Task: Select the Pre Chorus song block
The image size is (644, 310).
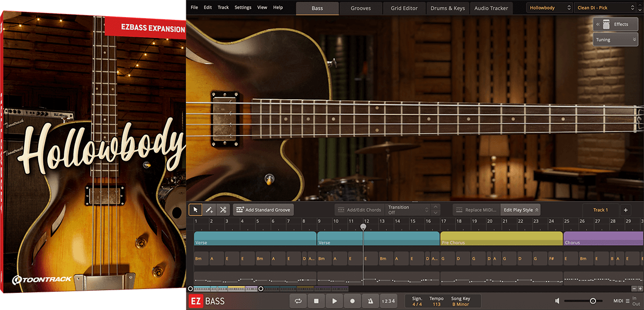Action: [501, 238]
